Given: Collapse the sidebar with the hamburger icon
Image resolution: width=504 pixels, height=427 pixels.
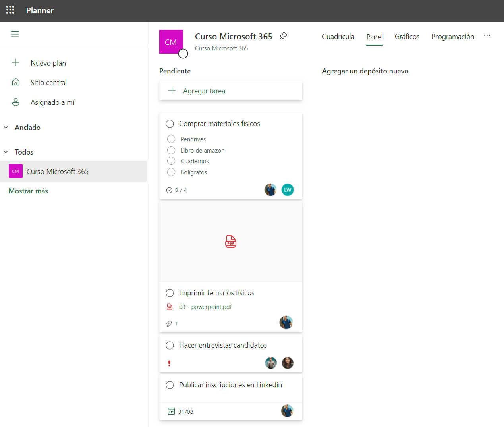Looking at the screenshot, I should (x=15, y=34).
